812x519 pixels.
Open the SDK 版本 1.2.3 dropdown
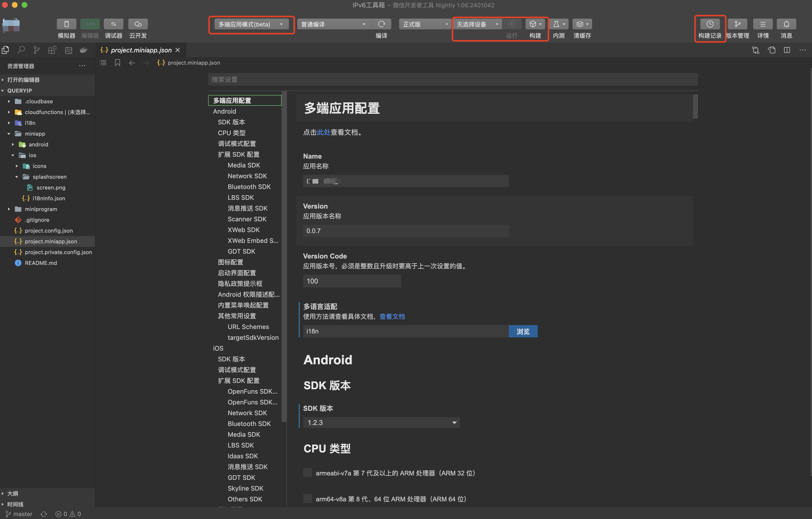click(x=381, y=423)
